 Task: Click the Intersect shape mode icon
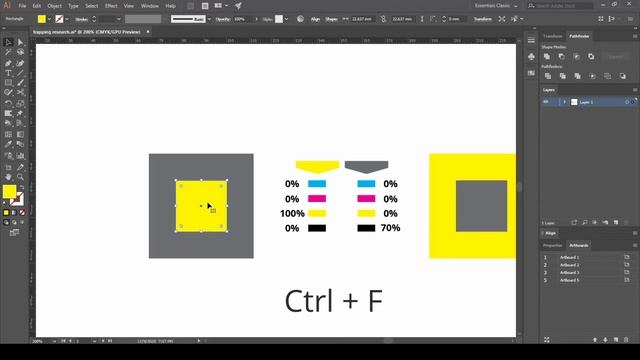tap(576, 57)
